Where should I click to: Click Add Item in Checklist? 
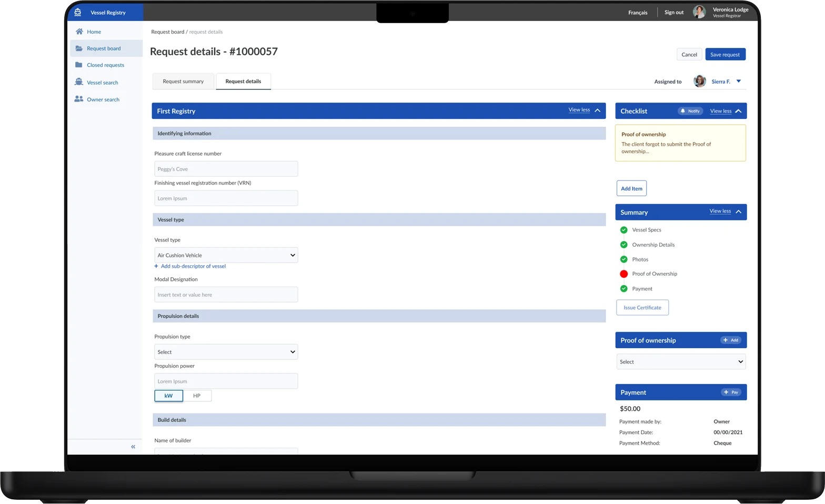point(631,188)
